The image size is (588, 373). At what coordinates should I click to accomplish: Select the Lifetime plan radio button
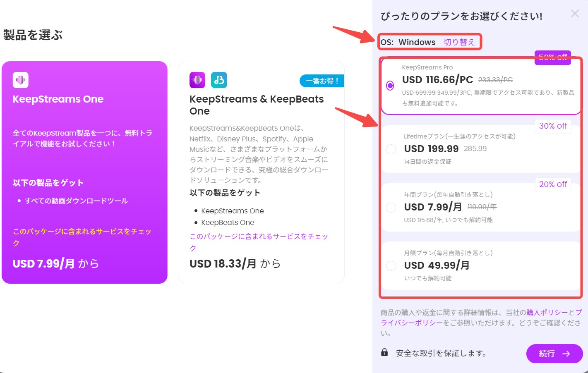[x=391, y=149]
